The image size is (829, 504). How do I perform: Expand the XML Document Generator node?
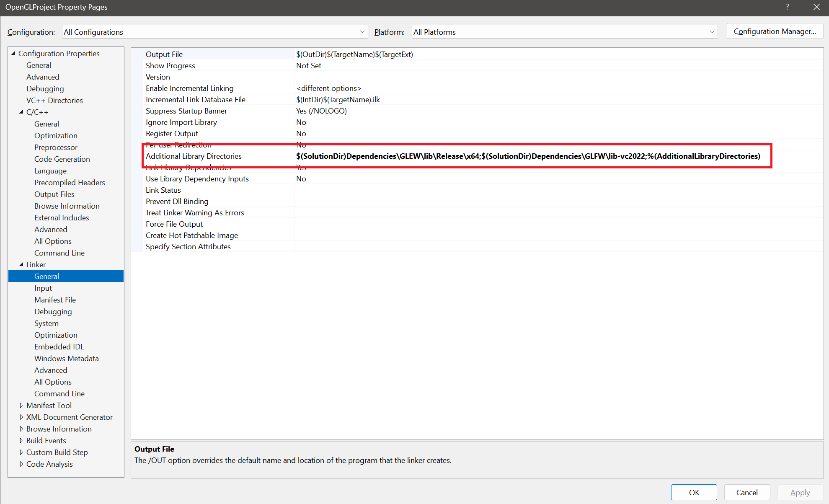tap(21, 417)
